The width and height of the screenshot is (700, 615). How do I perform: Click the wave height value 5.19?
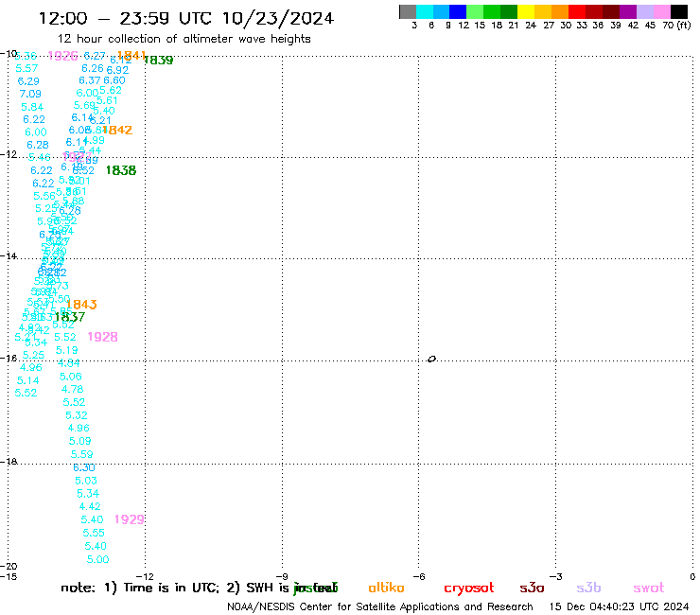(66, 350)
